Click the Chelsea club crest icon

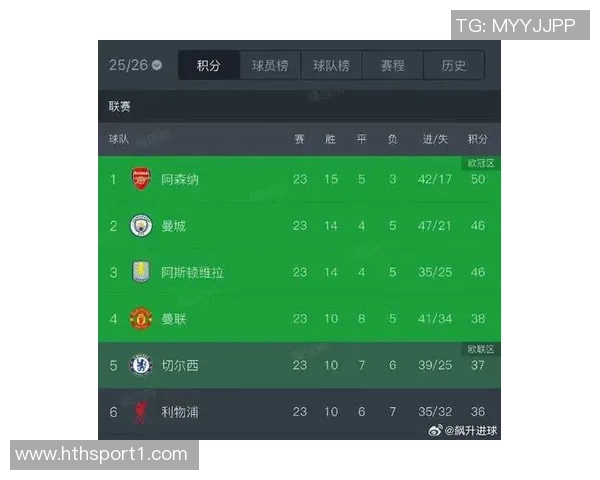pos(141,365)
